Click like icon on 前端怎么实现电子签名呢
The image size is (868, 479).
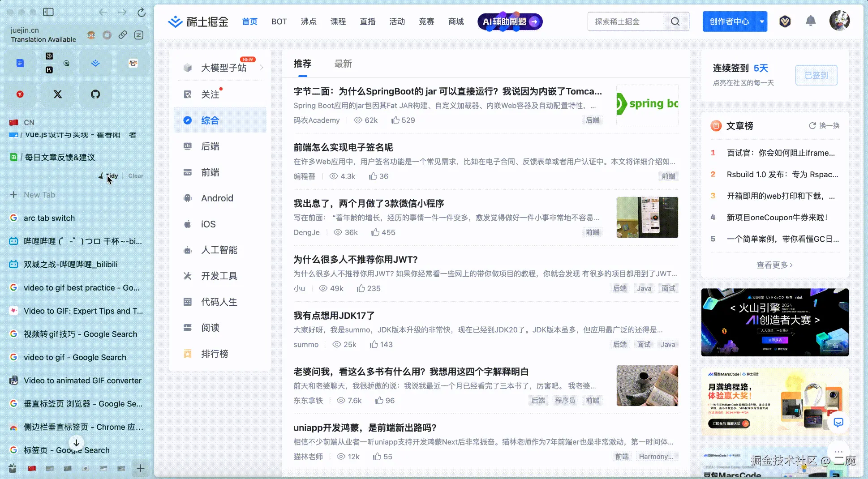click(373, 176)
